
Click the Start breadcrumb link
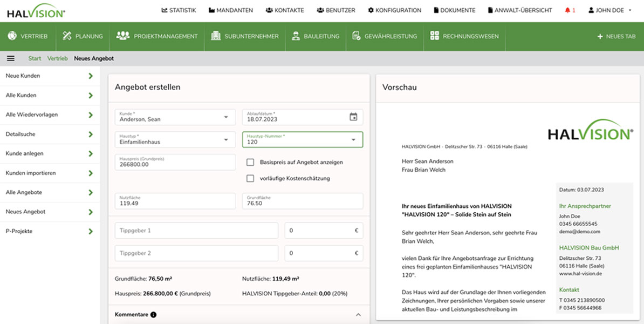pos(35,58)
